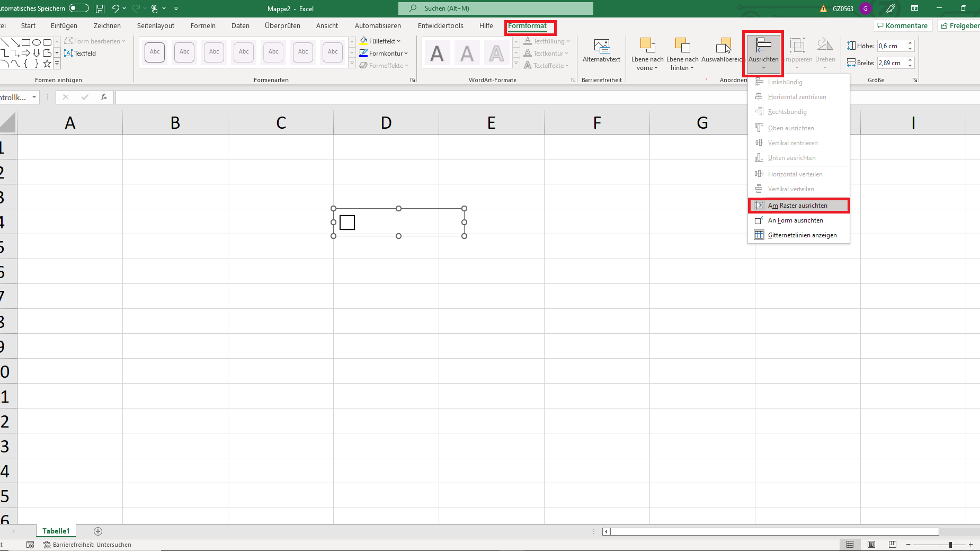Expand the WordArt styles gallery
Viewport: 980px width, 551px height.
pos(516,63)
